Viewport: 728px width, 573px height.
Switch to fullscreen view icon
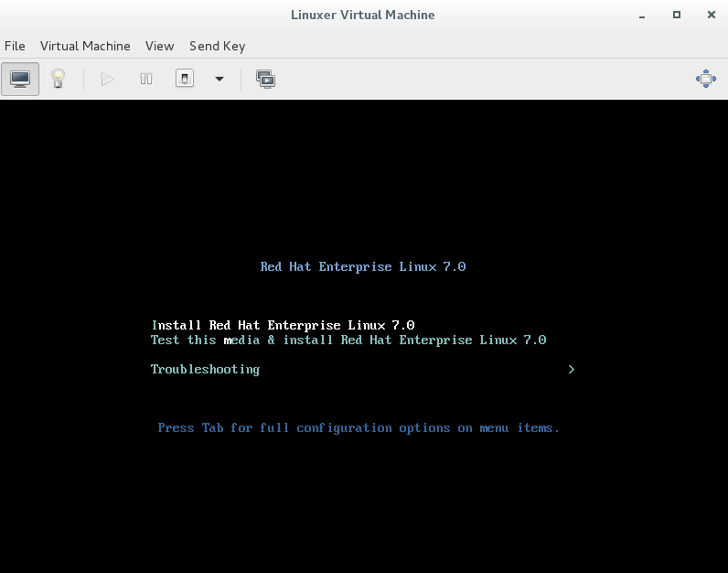click(706, 79)
